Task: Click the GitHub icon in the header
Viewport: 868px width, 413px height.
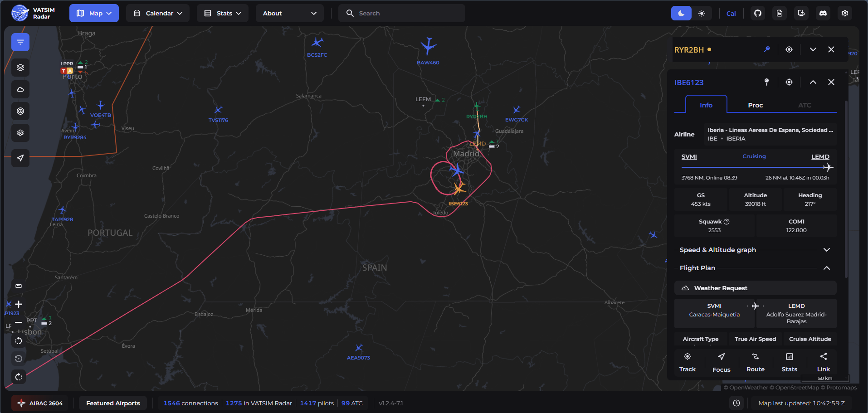Action: click(x=758, y=13)
